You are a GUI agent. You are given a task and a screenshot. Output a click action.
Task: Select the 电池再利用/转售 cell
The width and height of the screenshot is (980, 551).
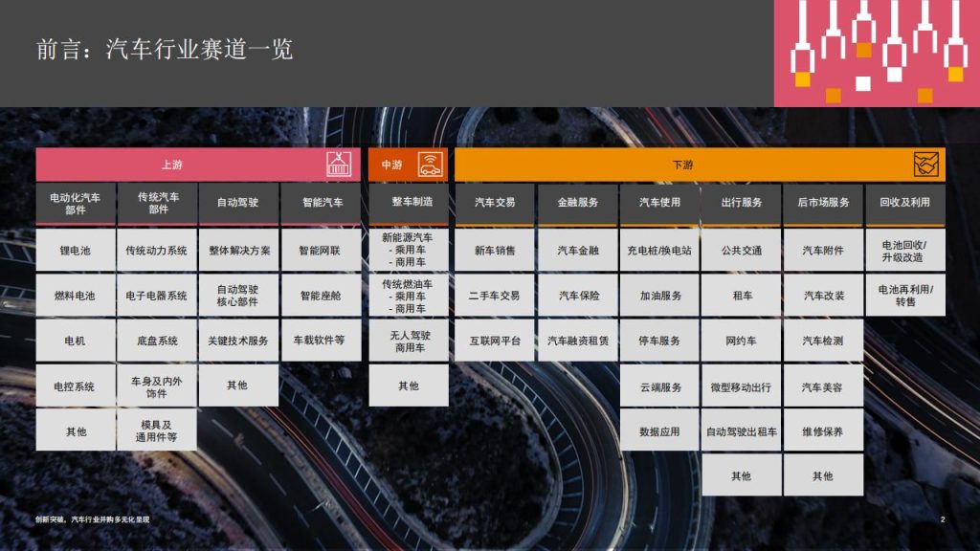pyautogui.click(x=905, y=295)
